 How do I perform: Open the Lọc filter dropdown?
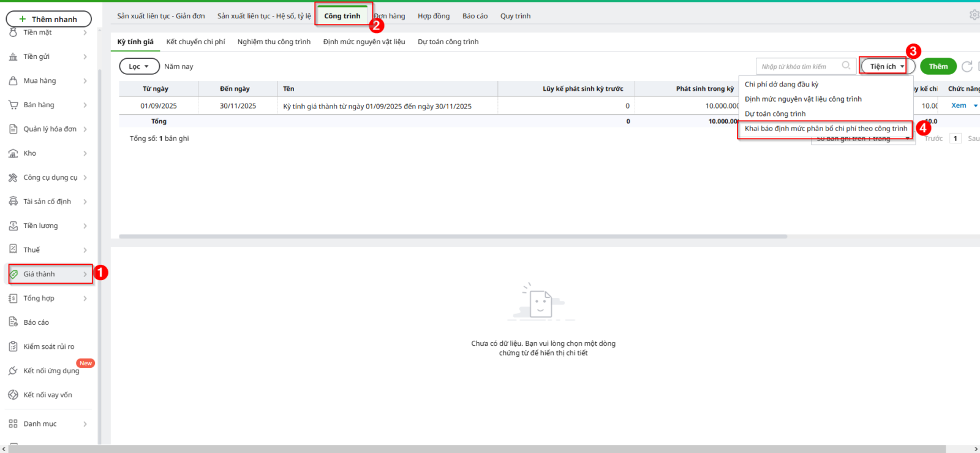tap(139, 66)
